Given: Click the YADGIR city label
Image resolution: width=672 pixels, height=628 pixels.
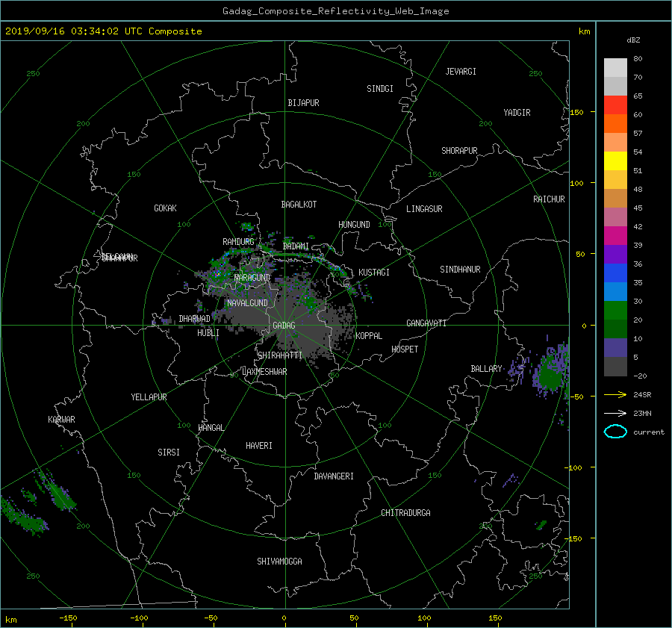Looking at the screenshot, I should (517, 113).
